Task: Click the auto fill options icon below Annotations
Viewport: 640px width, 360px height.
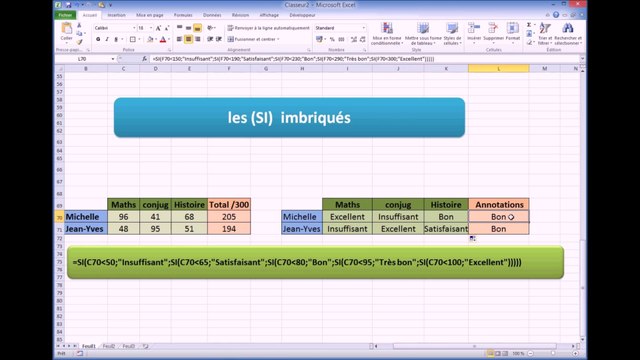Action: click(472, 238)
